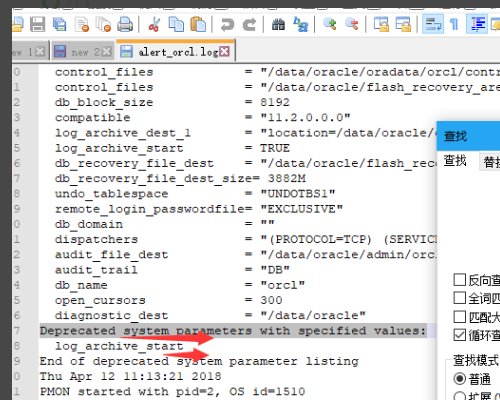Click the Zoom In magnifier icon
This screenshot has width=500, height=400.
point(330,24)
